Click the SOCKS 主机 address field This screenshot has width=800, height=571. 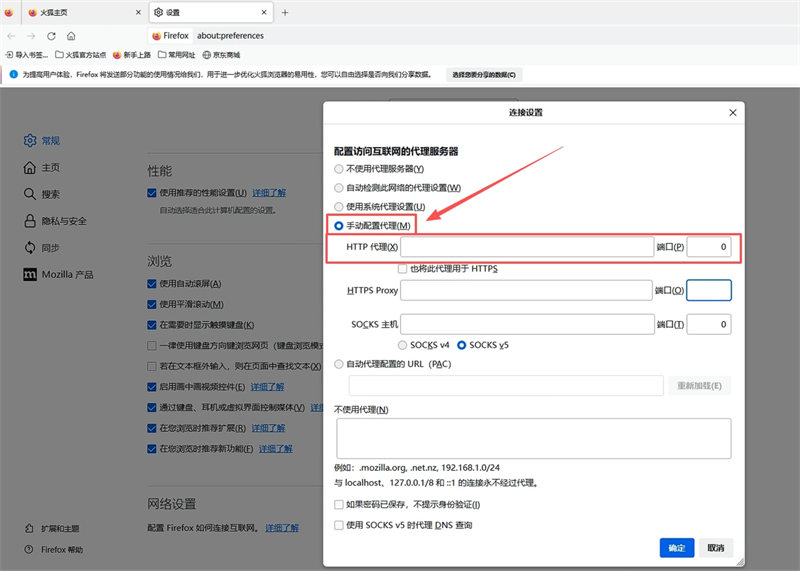tap(527, 325)
